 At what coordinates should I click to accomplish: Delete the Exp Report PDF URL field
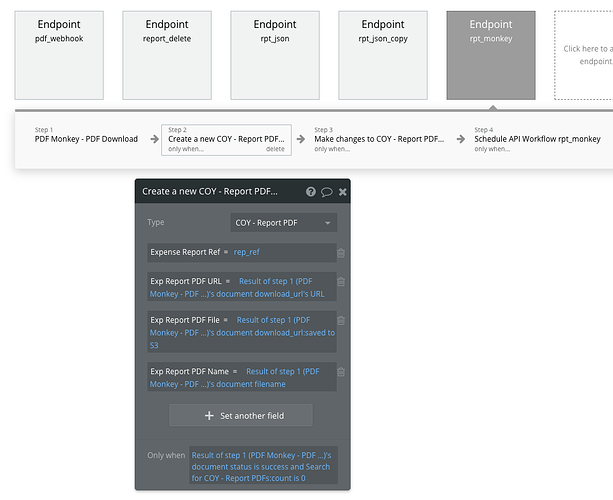coord(342,282)
